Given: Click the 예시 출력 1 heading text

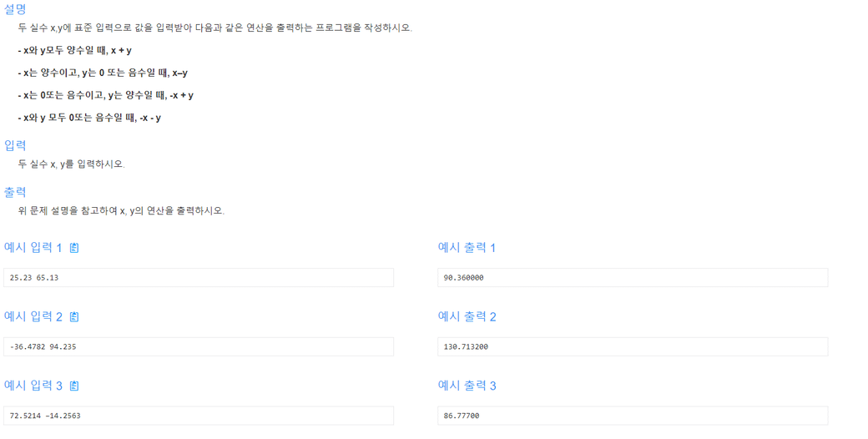Looking at the screenshot, I should tap(467, 248).
